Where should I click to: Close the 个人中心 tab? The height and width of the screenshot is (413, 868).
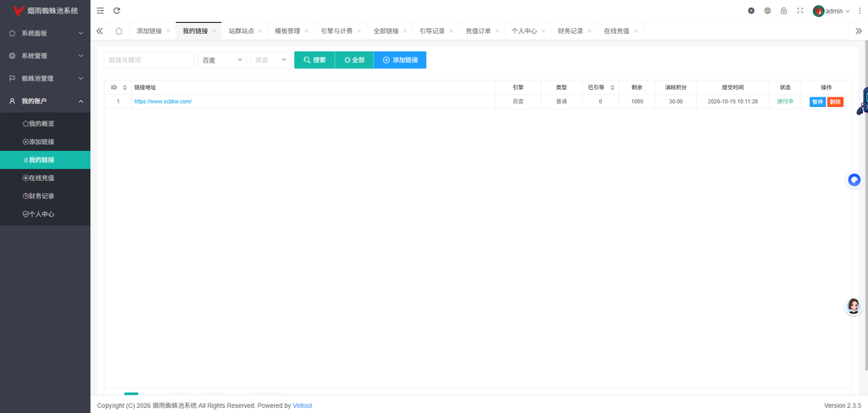[543, 31]
